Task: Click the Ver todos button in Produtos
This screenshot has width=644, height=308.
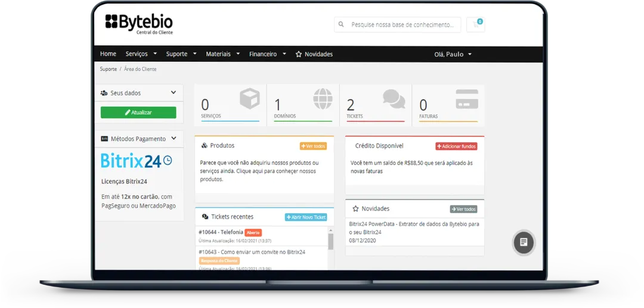Action: [313, 146]
